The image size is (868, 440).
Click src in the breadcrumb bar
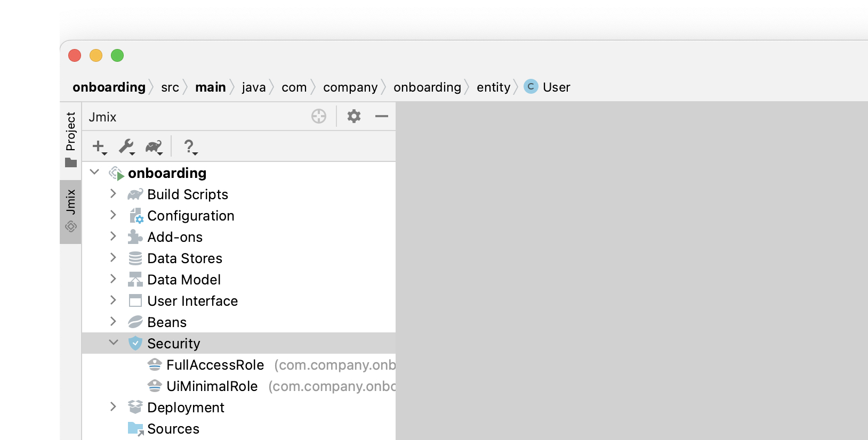pos(170,87)
